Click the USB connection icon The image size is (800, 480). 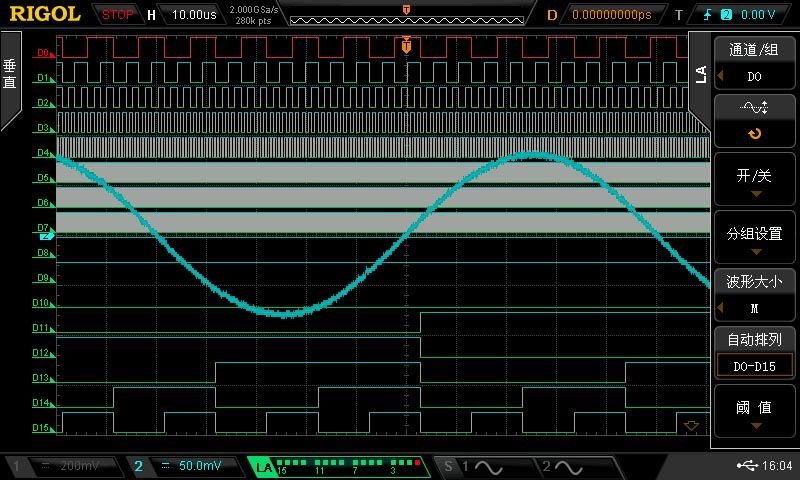click(x=746, y=466)
